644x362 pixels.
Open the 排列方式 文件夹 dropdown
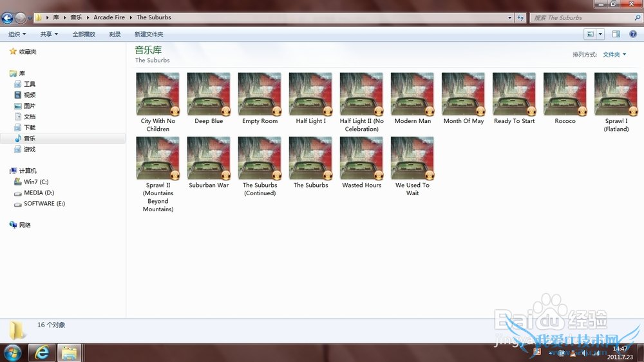point(614,54)
